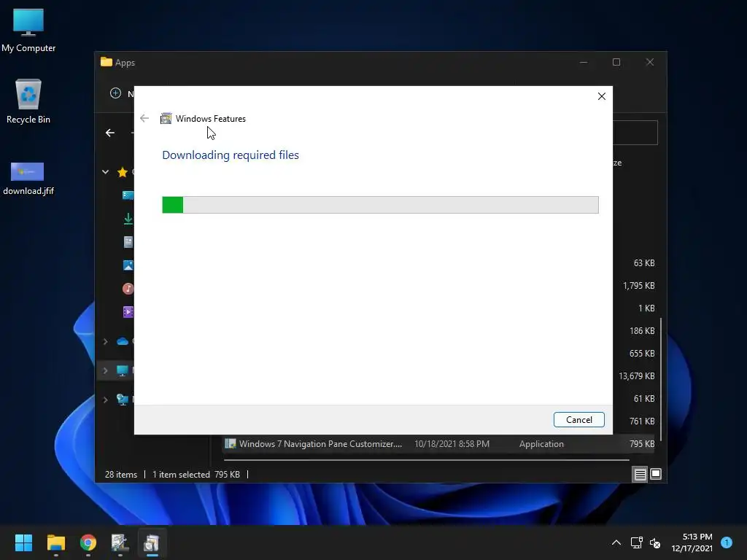Screen dimensions: 747x560
Task: Maximize the Apps window
Action: 616,63
